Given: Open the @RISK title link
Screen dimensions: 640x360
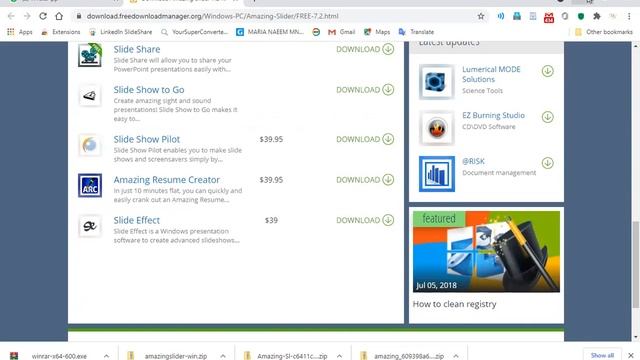Looking at the screenshot, I should pyautogui.click(x=473, y=161).
